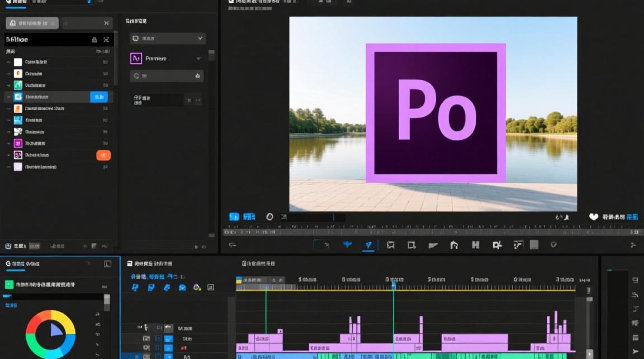Click the green marker on the timeline ruler
Viewport: 644px width, 359px height.
266,288
